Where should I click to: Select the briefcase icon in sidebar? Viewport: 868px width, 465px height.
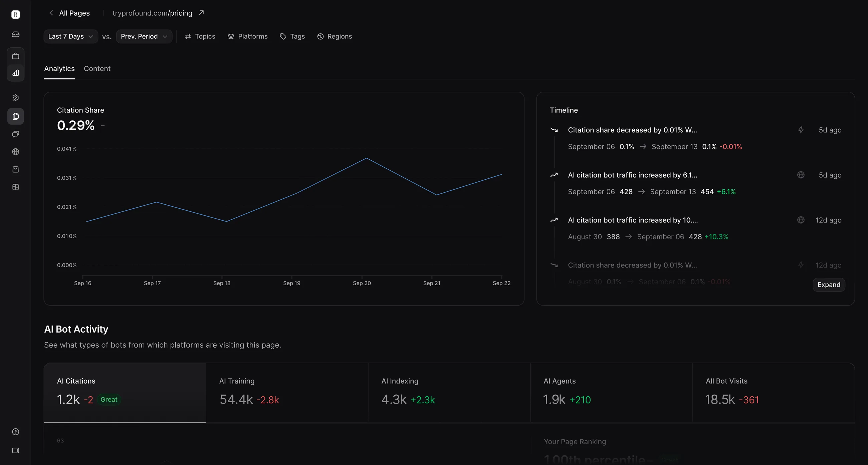(x=15, y=56)
